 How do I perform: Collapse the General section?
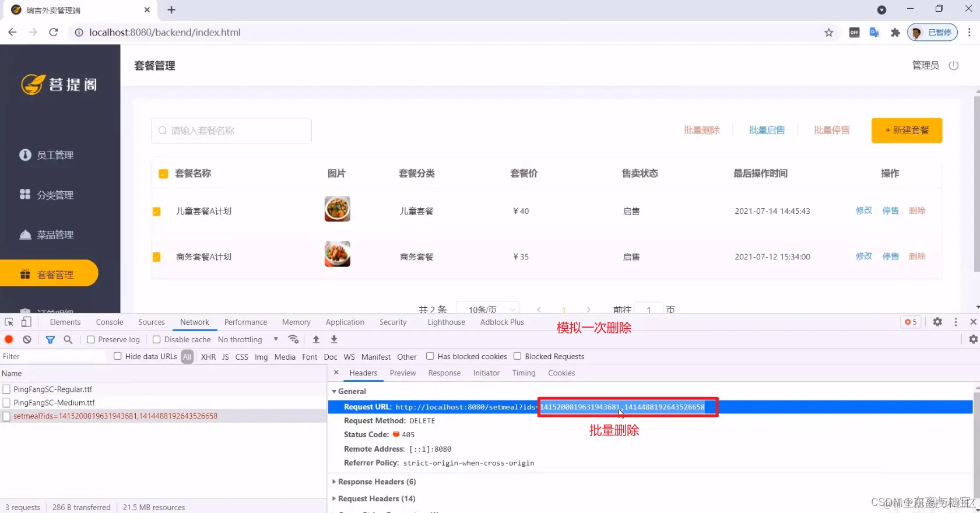pyautogui.click(x=349, y=391)
